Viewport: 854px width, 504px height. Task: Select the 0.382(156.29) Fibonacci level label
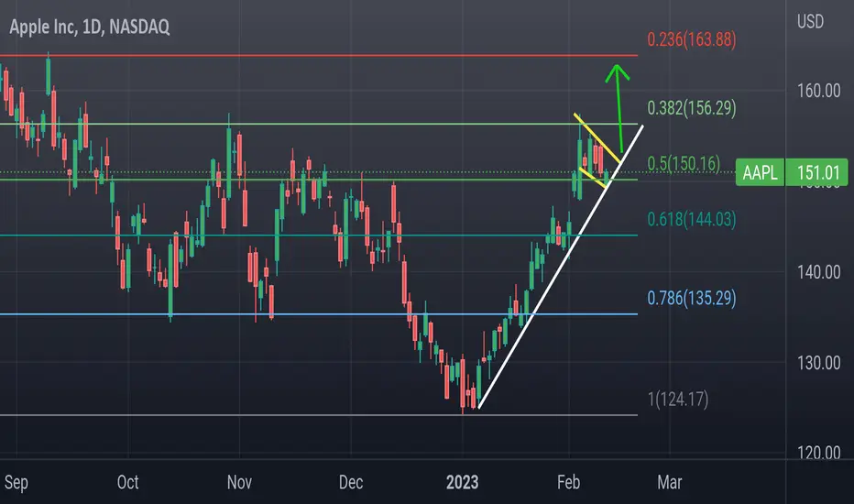(x=691, y=108)
